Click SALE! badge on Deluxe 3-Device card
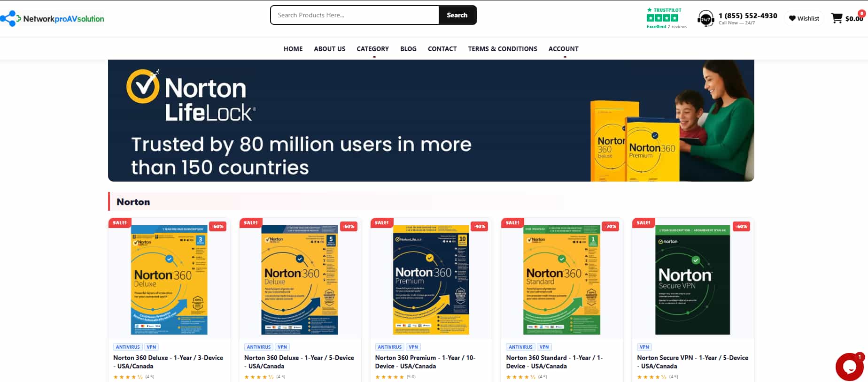The height and width of the screenshot is (382, 868). tap(120, 223)
